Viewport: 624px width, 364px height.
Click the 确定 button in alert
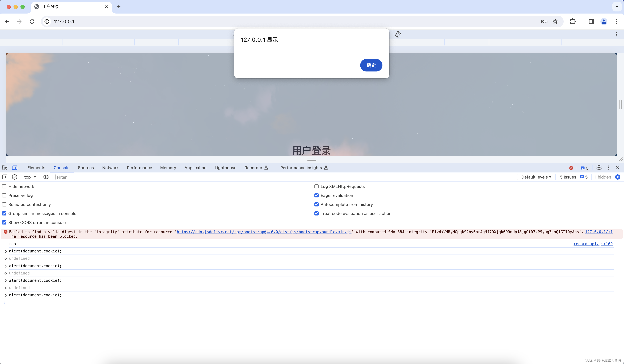[371, 65]
